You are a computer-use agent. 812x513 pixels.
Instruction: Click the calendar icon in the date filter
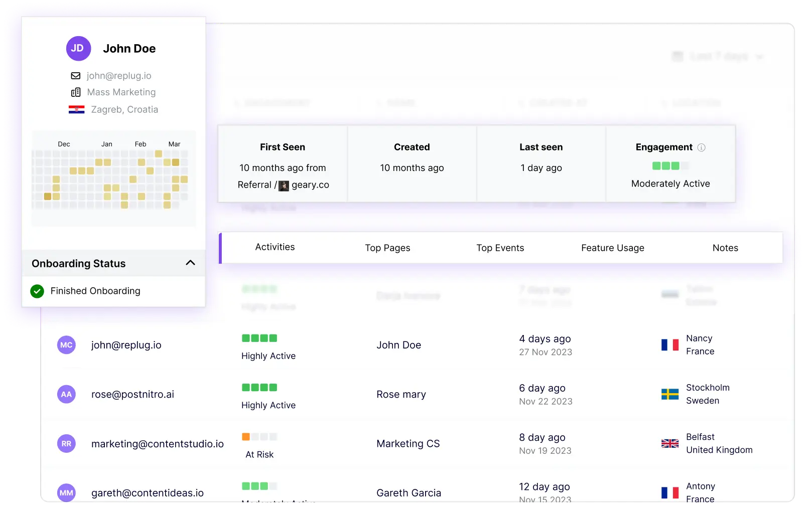point(677,56)
